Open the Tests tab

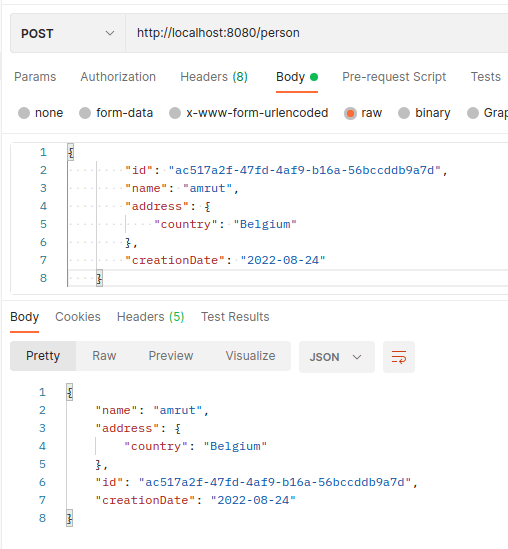click(486, 77)
